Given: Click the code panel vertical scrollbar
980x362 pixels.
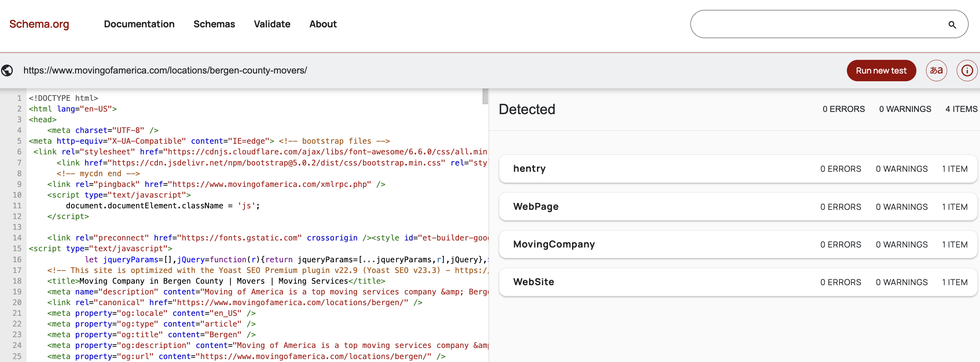Looking at the screenshot, I should (485, 96).
